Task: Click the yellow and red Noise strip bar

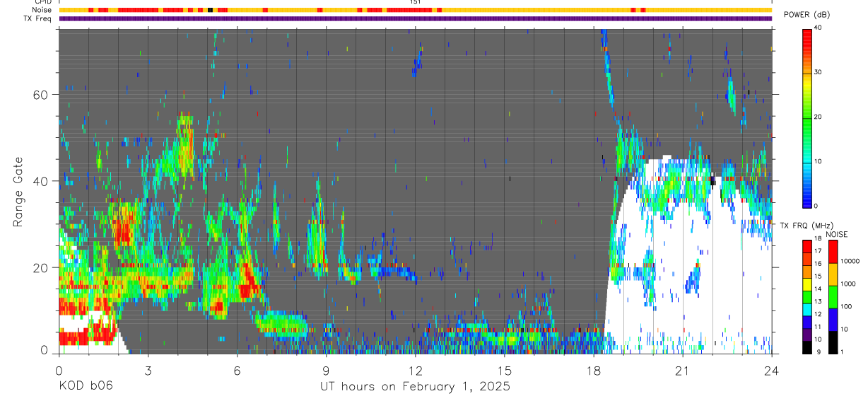Action: [x=415, y=10]
